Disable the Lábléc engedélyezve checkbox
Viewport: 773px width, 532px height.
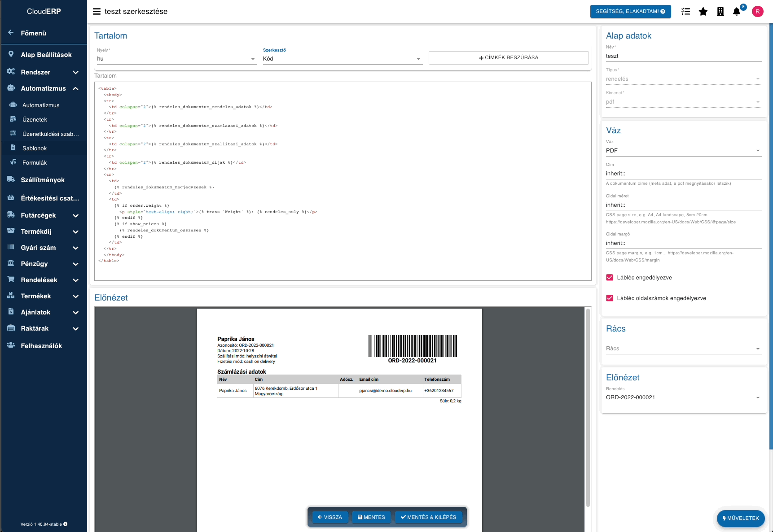pos(609,277)
